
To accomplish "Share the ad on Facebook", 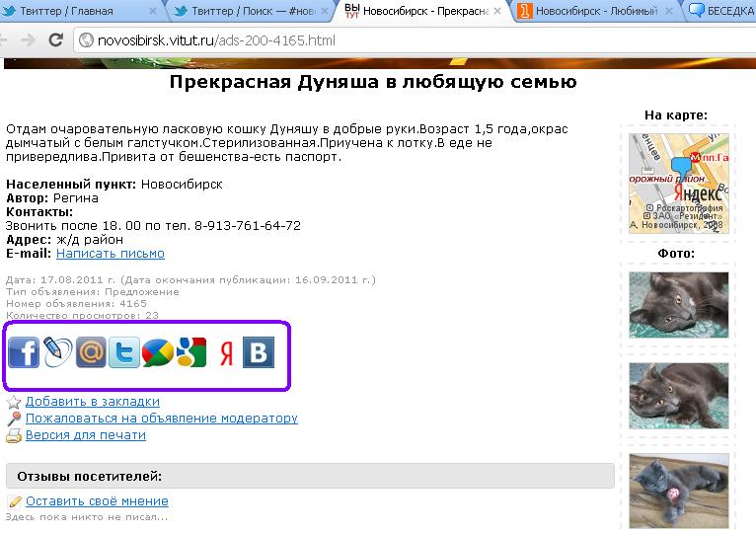I will [24, 352].
